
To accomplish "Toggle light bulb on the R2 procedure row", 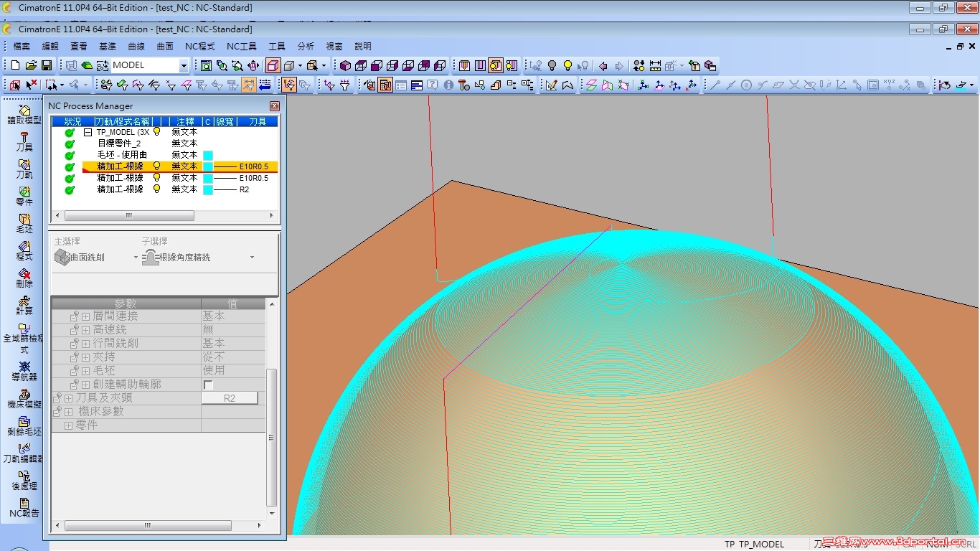I will (x=157, y=189).
